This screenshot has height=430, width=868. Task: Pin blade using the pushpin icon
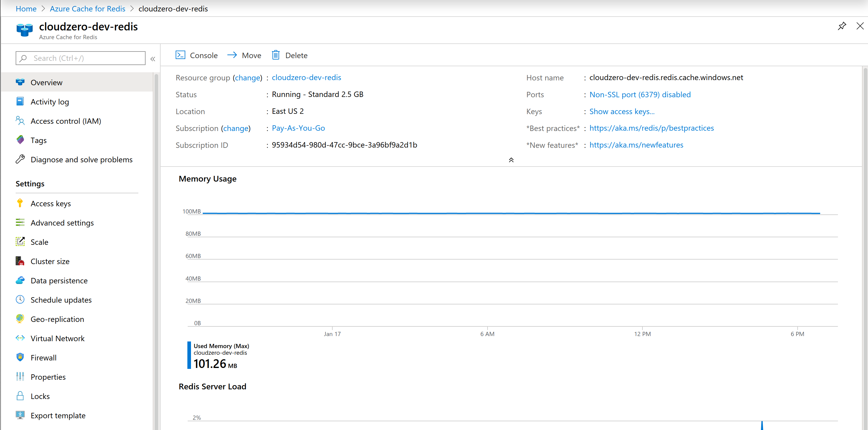[x=842, y=26]
